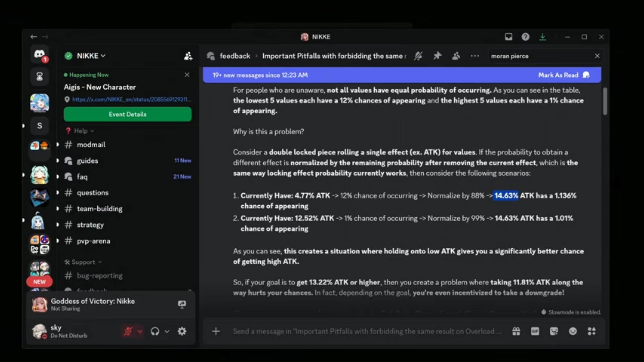
Task: Clear the 'moran pierce' search field
Action: 597,56
